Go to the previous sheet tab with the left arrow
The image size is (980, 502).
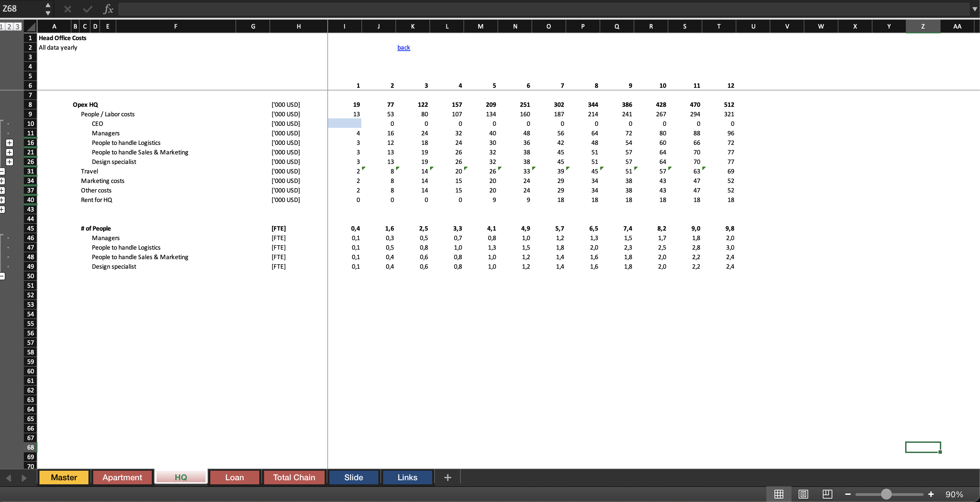9,478
